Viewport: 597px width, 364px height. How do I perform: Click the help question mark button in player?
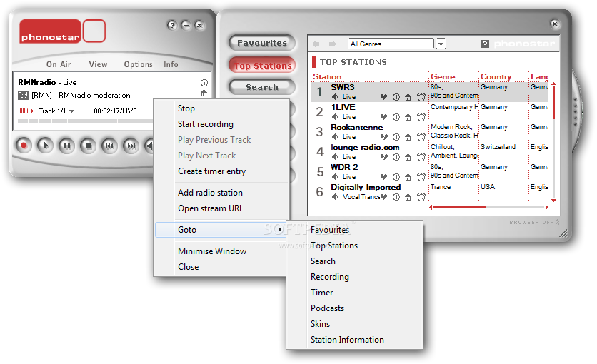tap(172, 26)
